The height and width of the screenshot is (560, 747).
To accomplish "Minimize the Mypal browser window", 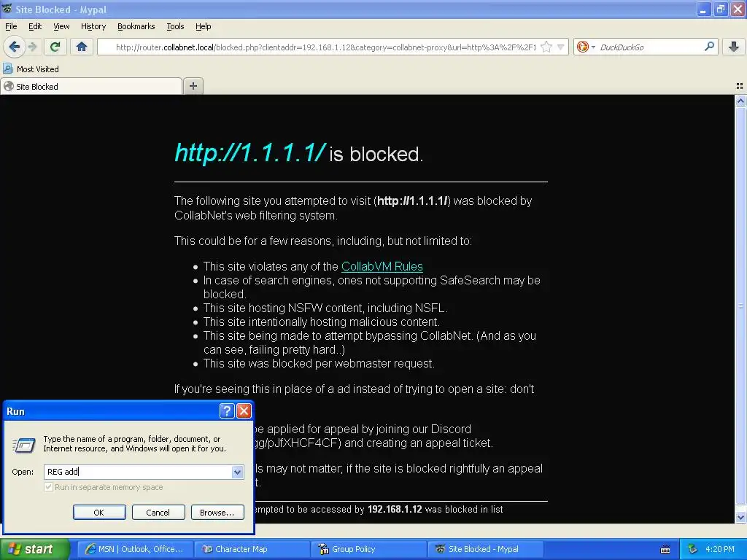I will [703, 9].
